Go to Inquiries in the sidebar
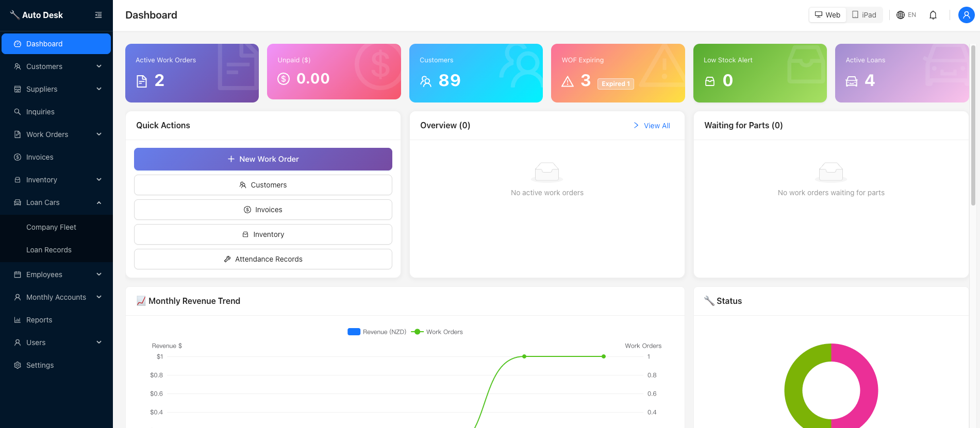The image size is (980, 428). point(56,112)
